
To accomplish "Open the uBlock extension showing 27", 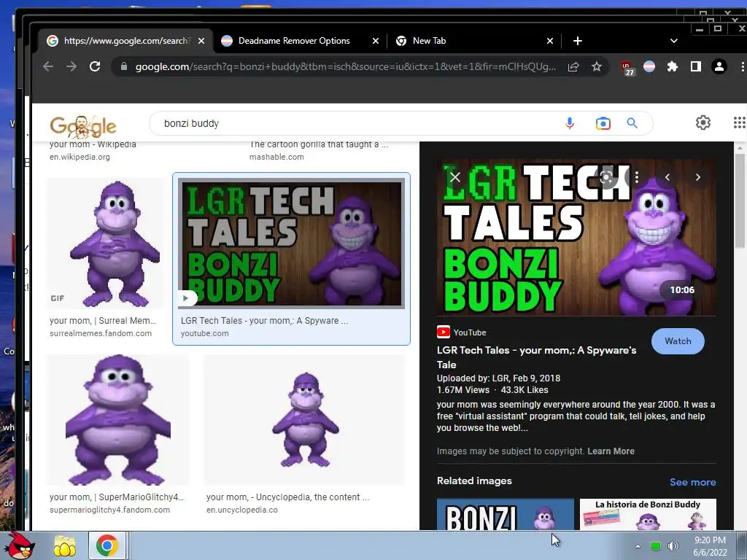I will 627,68.
